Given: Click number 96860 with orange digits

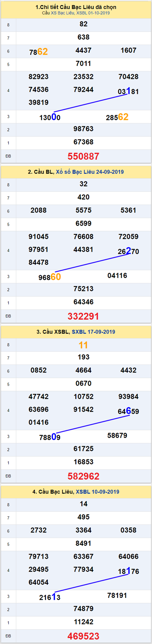Looking at the screenshot, I should (50, 277).
